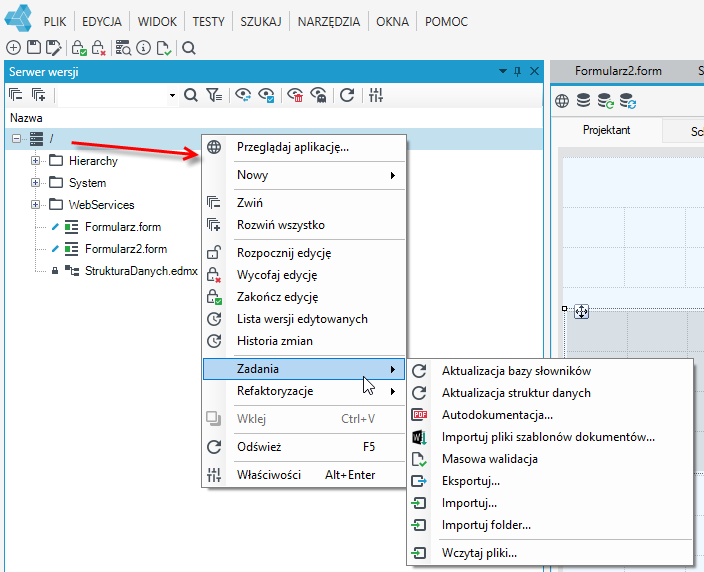Select the Projektant tab
704x572 pixels.
[607, 130]
